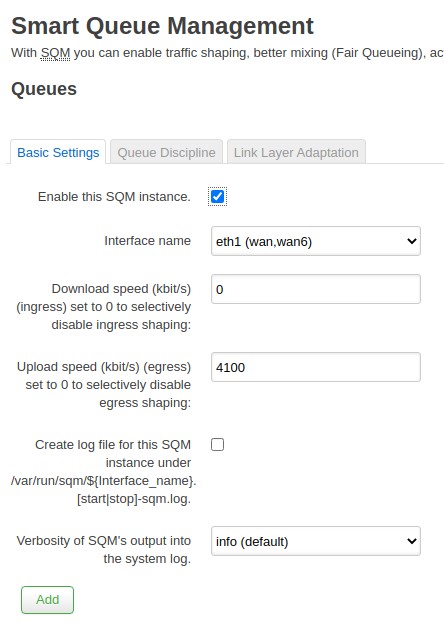
Task: Open the Interface name dropdown eth1 (wan,wan6)
Action: (x=316, y=241)
